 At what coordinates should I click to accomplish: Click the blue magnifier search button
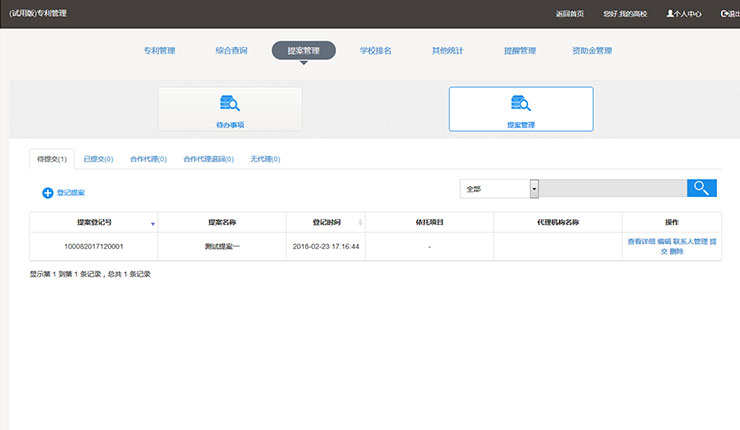point(701,188)
